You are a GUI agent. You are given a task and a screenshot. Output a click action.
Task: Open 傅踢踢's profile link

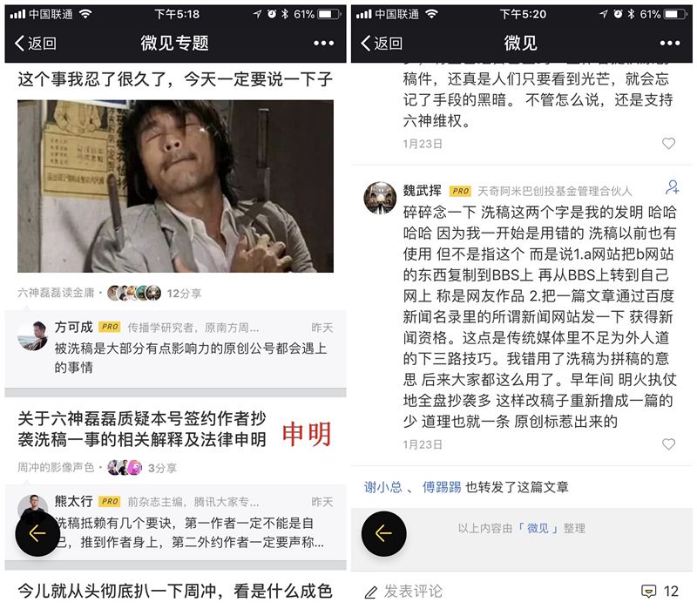tap(442, 487)
